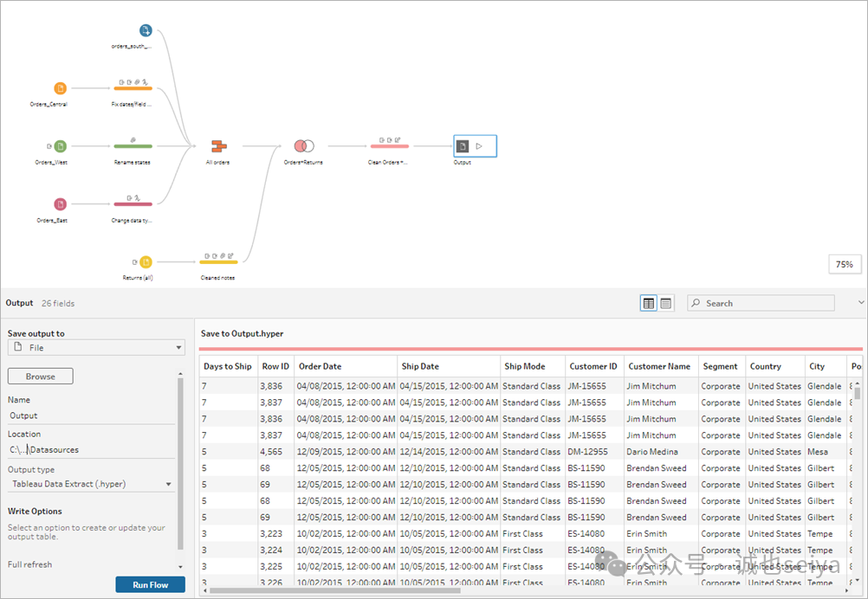The height and width of the screenshot is (599, 868).
Task: Switch to data grid view icon
Action: tap(648, 303)
